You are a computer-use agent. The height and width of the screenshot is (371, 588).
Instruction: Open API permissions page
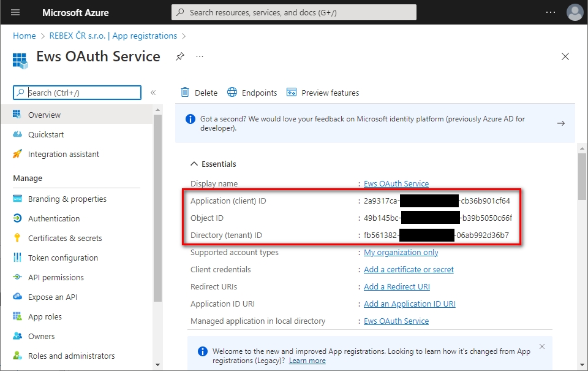[56, 277]
